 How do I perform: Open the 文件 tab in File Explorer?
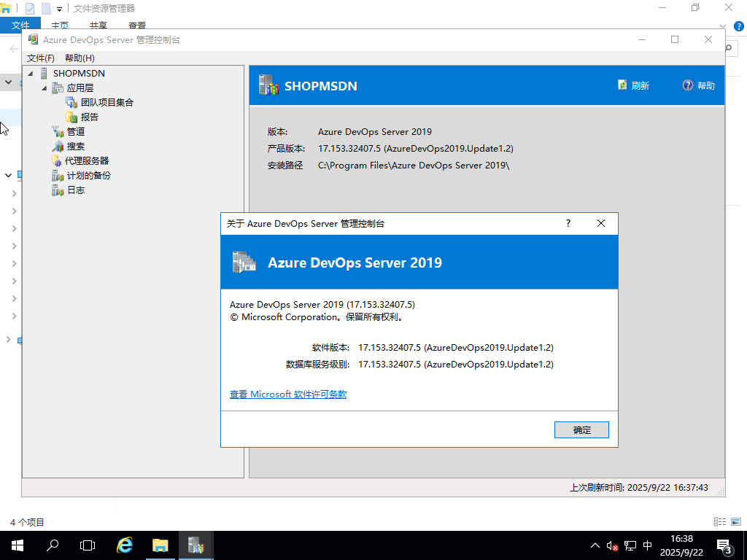pos(20,26)
